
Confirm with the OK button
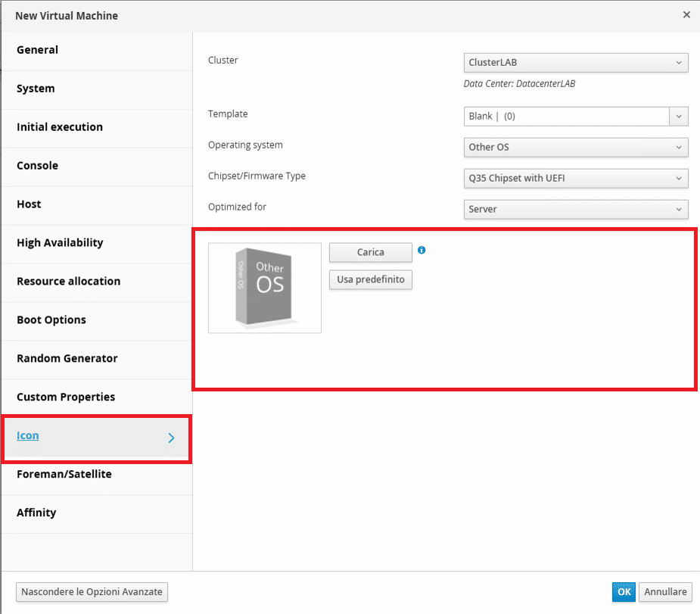(624, 592)
